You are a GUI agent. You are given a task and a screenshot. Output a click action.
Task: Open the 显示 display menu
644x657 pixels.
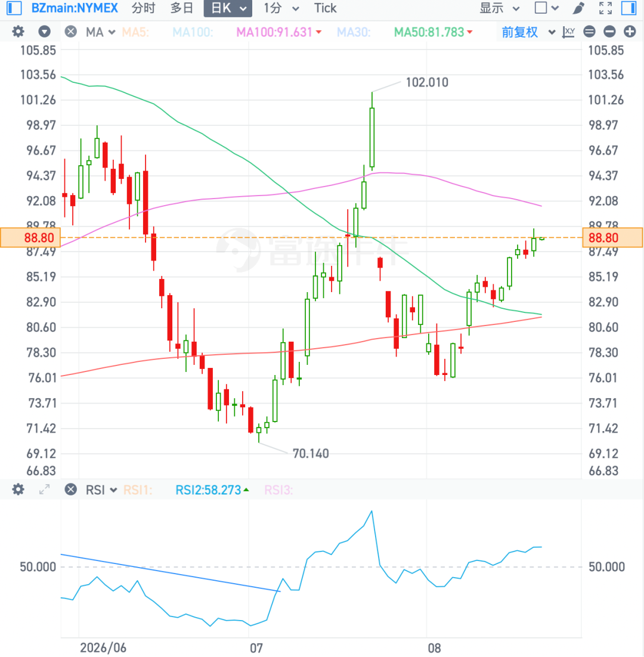(x=500, y=8)
